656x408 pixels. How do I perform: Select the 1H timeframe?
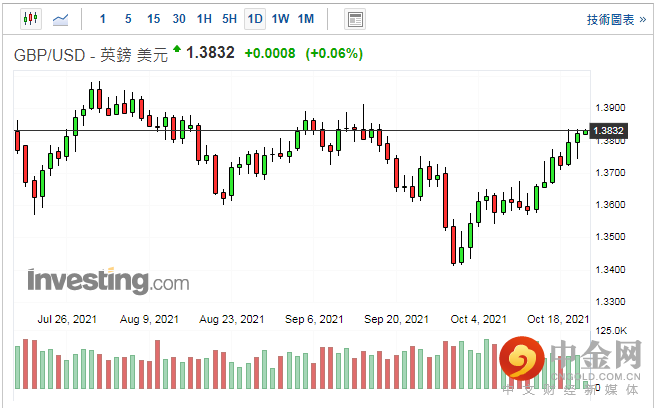click(x=204, y=19)
